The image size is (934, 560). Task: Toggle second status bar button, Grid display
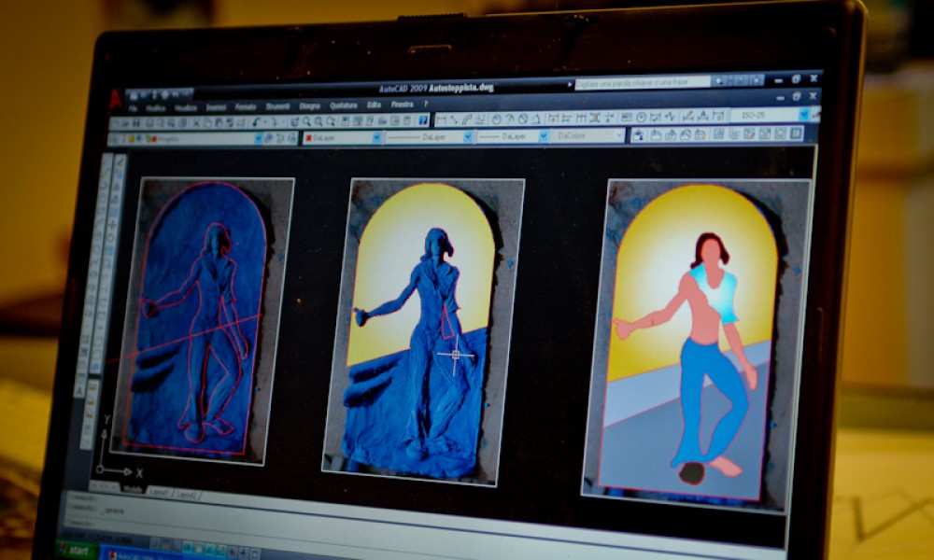click(166, 546)
